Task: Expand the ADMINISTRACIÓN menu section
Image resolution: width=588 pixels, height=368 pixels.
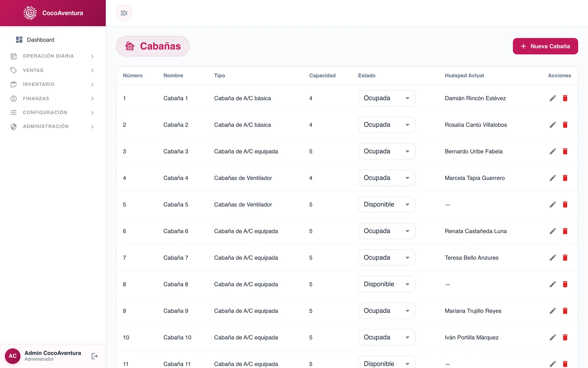Action: click(x=53, y=127)
